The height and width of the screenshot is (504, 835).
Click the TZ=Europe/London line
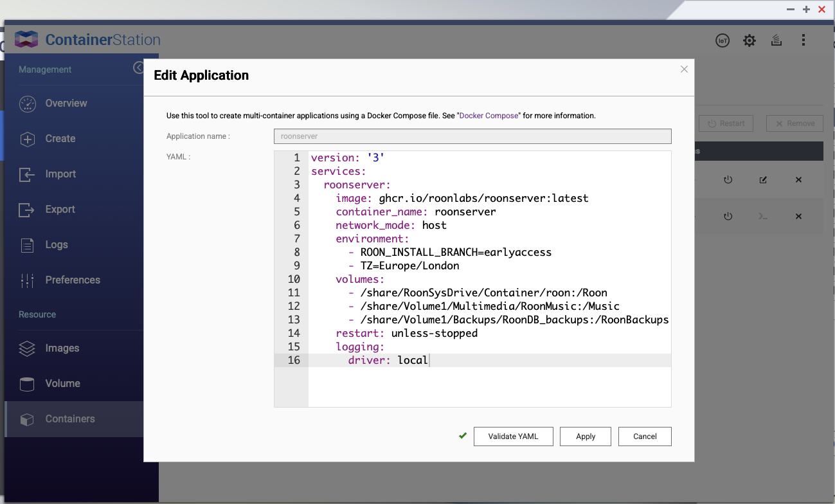click(404, 265)
